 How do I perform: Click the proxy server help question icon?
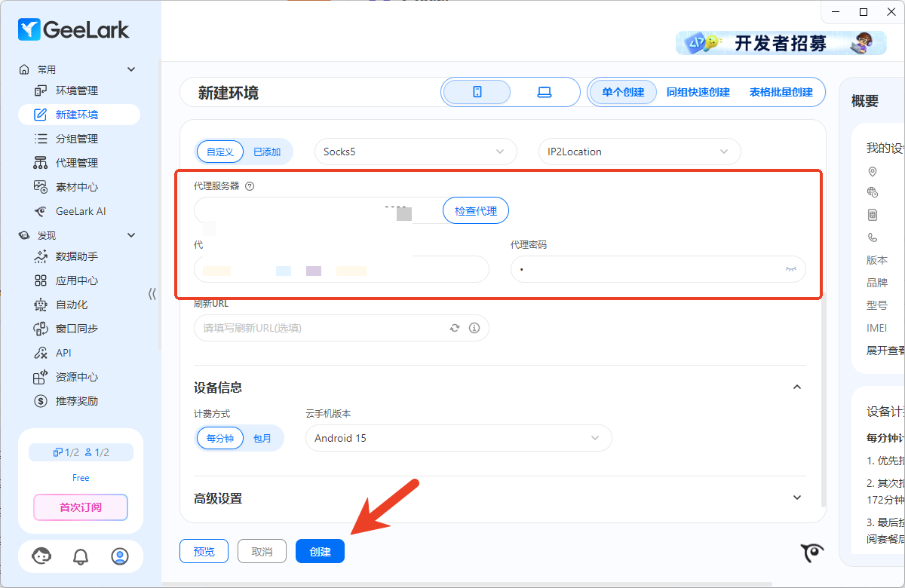[250, 186]
